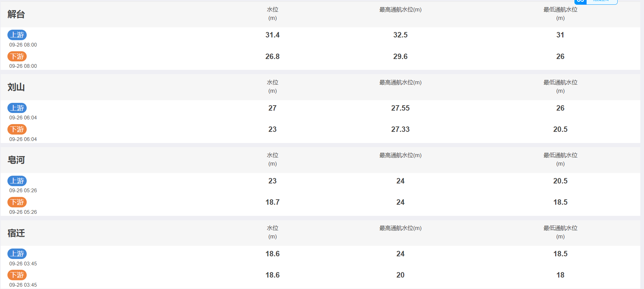
Task: Click the orange 下游 badge under 宿迁
Action: 17,275
